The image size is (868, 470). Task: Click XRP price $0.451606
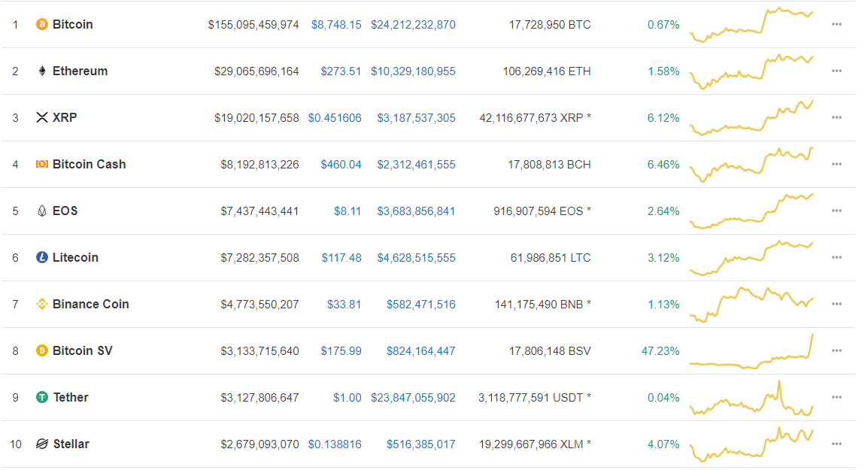[x=335, y=118]
